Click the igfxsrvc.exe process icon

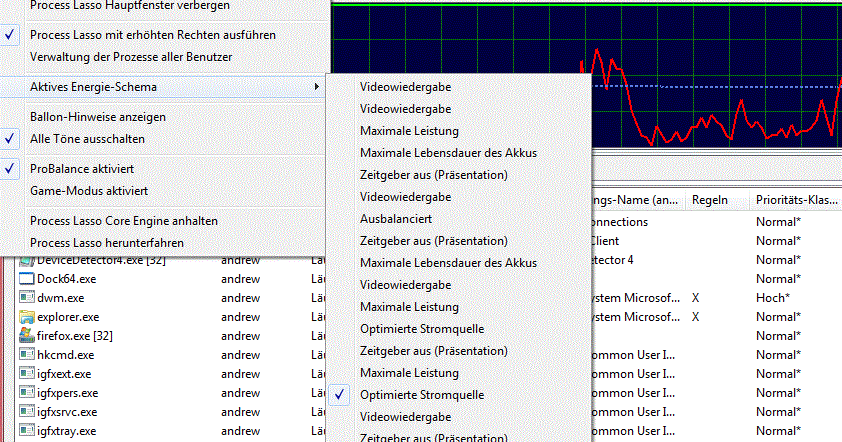tap(26, 412)
